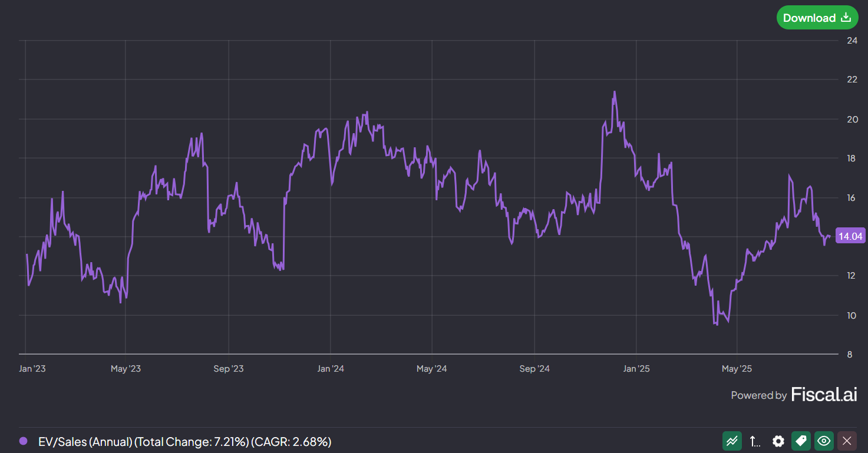Open the series settings gear
The height and width of the screenshot is (453, 868).
click(x=778, y=441)
